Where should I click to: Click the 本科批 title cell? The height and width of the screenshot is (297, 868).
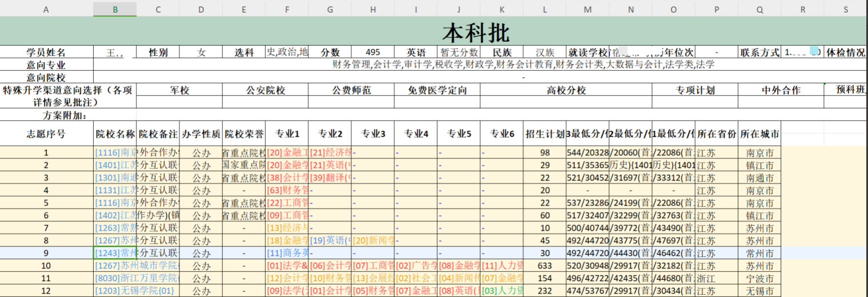tap(475, 31)
